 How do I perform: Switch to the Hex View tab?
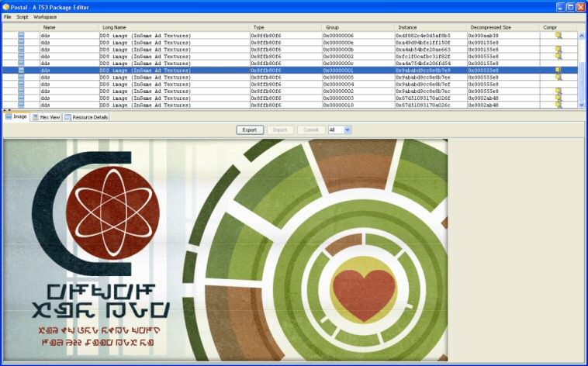(46, 117)
